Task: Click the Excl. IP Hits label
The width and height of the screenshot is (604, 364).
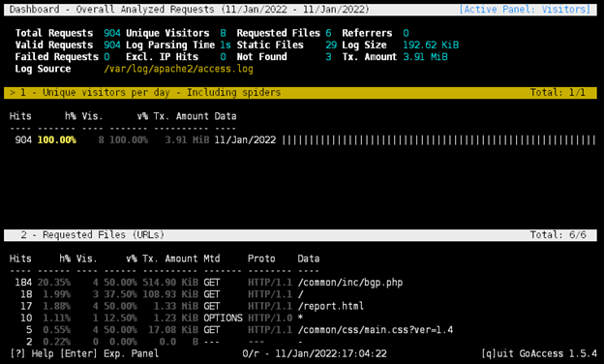Action: pyautogui.click(x=163, y=57)
